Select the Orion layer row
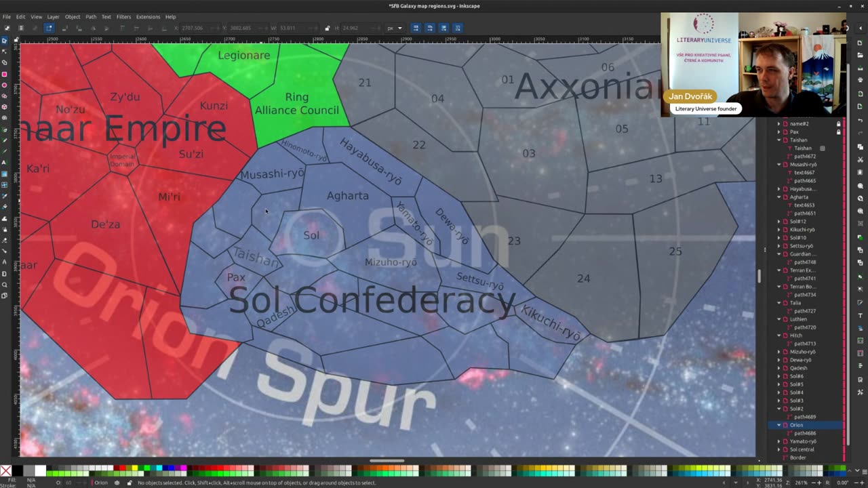 (x=805, y=425)
